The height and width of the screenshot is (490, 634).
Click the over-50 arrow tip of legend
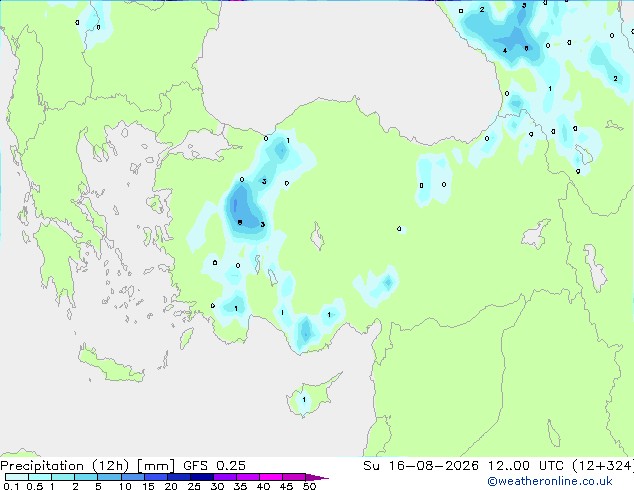coord(317,478)
